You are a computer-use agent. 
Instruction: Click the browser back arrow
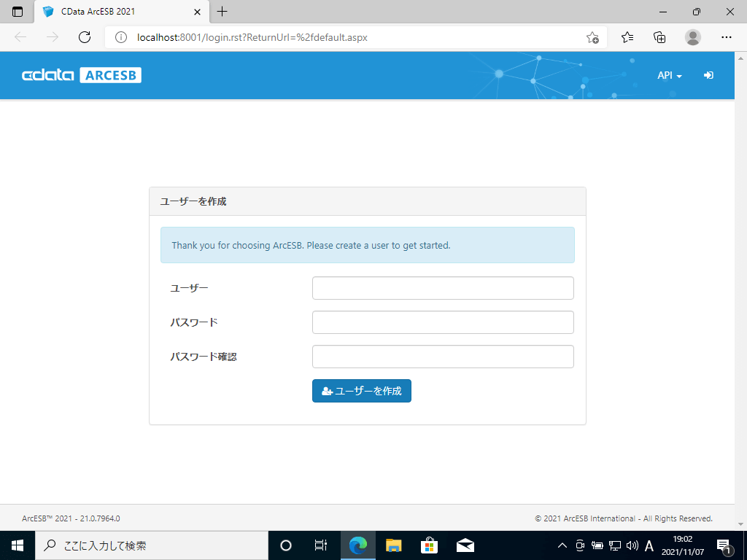20,37
